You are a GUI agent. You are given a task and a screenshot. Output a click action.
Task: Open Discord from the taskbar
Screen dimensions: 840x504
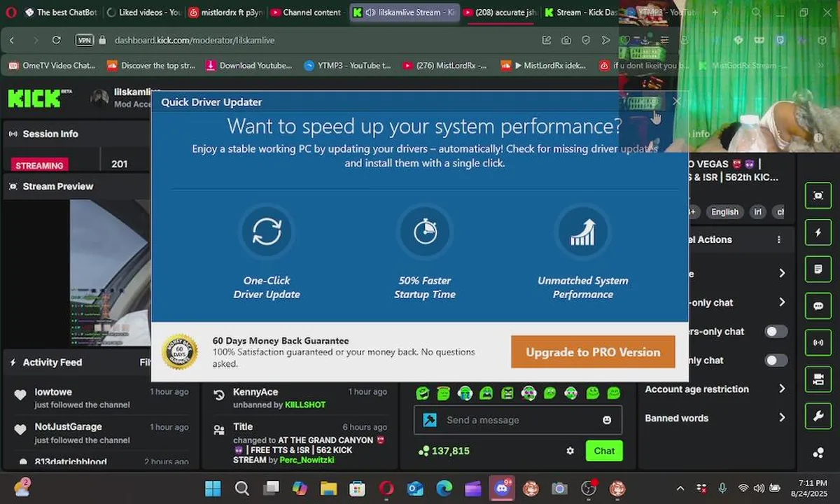coord(501,488)
